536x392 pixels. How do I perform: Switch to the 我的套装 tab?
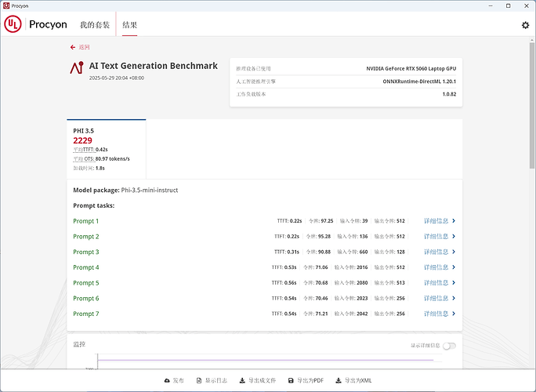(95, 25)
